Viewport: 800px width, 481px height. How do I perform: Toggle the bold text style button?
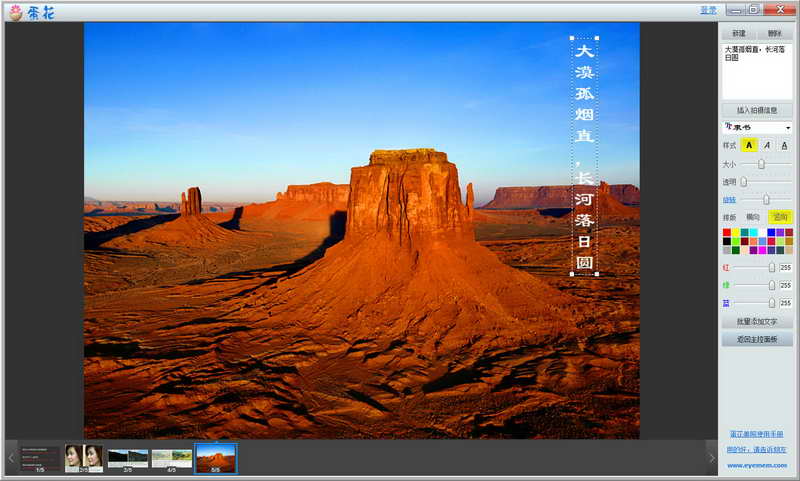pyautogui.click(x=748, y=145)
